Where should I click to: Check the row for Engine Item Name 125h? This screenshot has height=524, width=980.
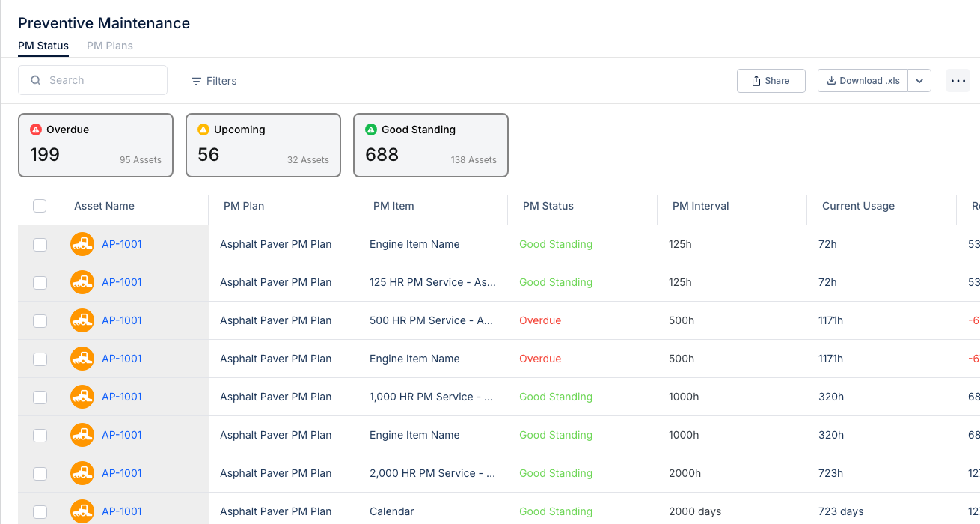(40, 244)
